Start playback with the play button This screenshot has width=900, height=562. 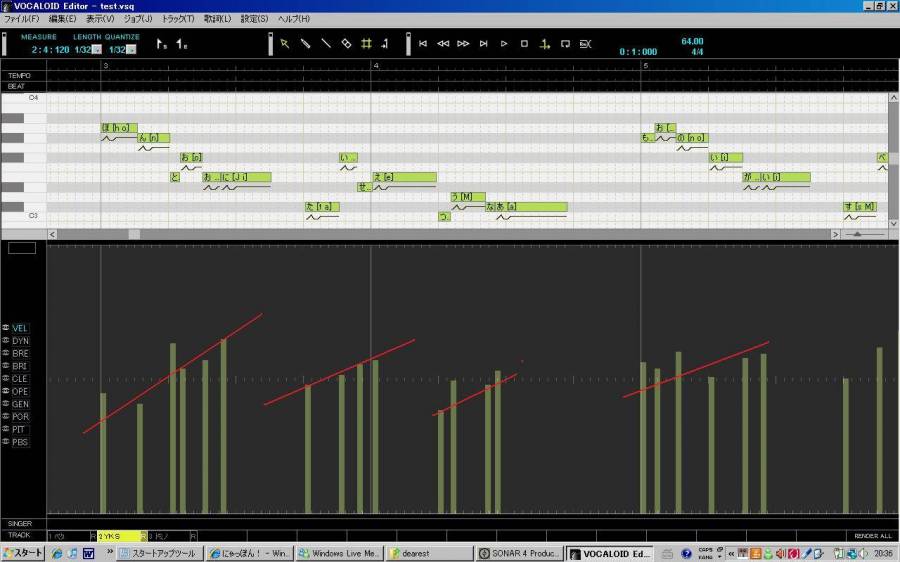tap(503, 44)
